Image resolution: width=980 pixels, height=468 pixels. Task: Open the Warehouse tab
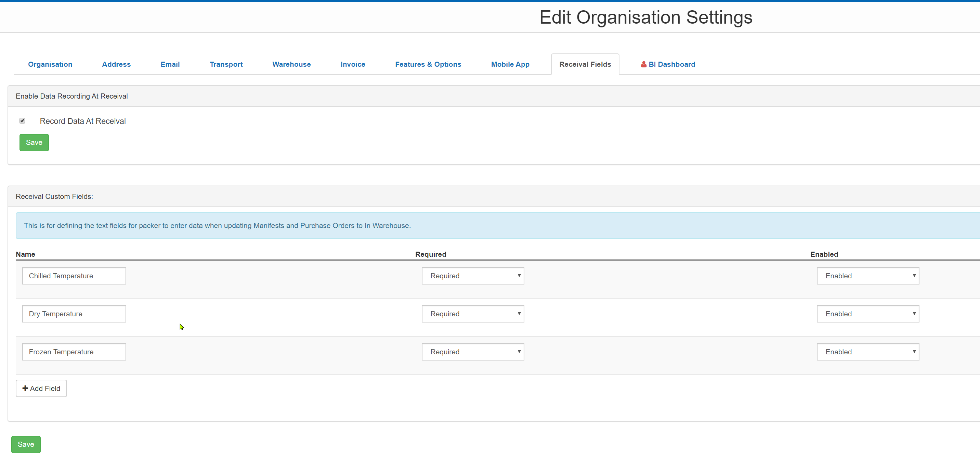pos(291,64)
